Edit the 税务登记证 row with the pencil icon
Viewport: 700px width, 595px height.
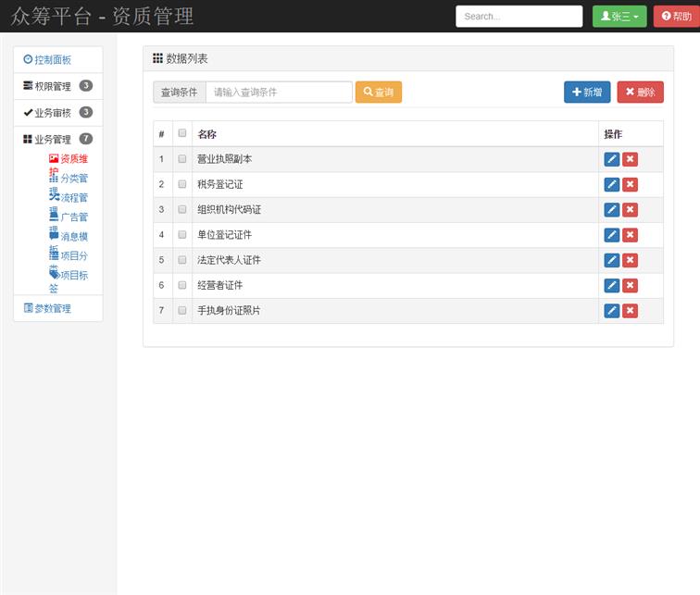coord(612,184)
